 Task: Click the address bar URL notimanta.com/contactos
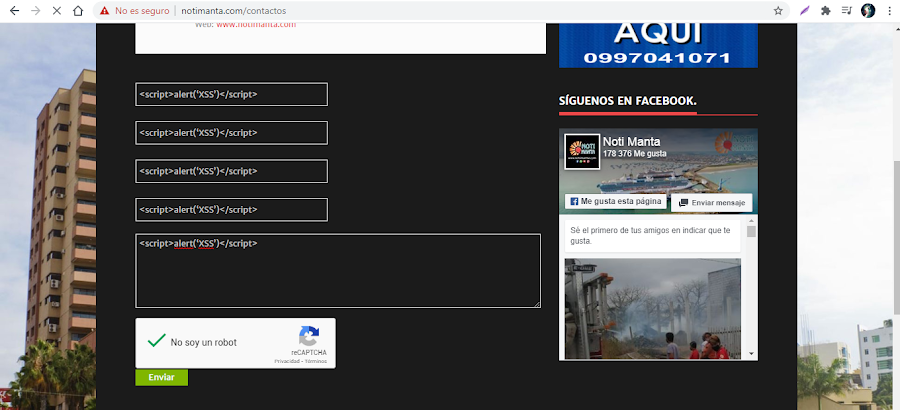234,11
